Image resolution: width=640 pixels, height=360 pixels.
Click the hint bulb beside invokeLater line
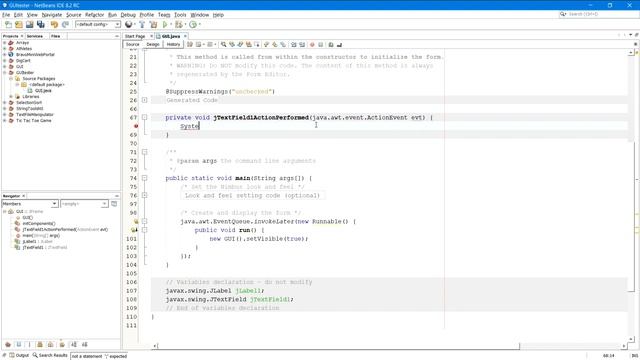[x=136, y=221]
